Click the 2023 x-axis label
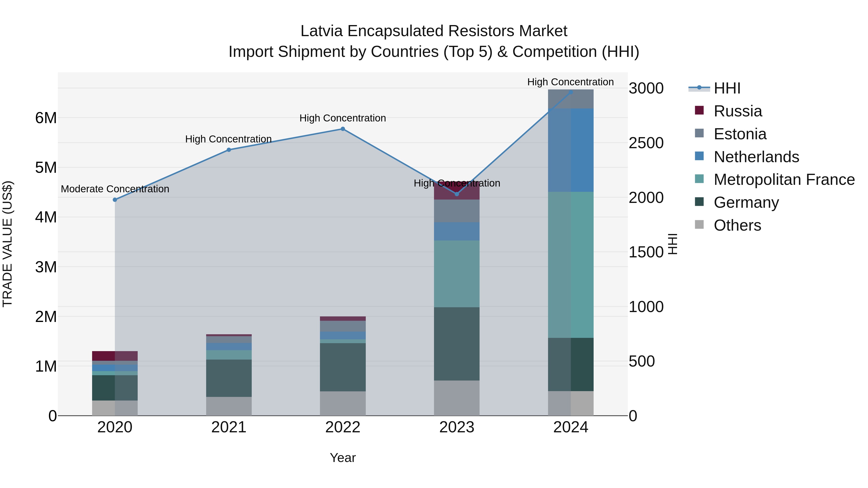Viewport: 868px width, 488px height. (x=457, y=427)
